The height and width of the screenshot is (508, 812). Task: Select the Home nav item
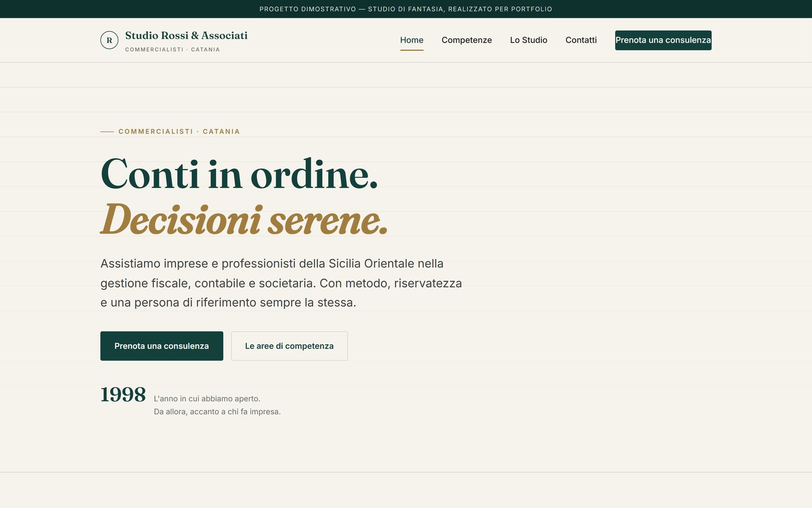(412, 40)
